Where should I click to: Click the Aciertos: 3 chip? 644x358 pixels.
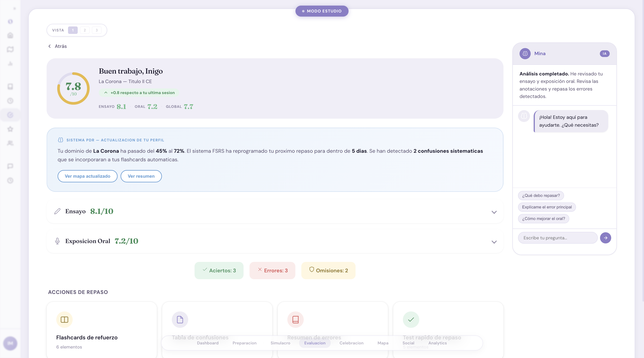click(x=219, y=270)
